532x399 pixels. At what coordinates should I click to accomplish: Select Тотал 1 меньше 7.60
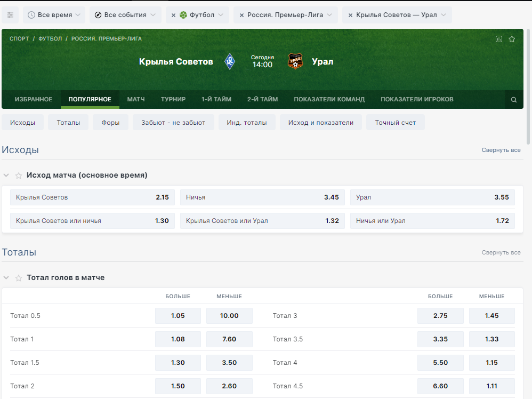point(229,339)
